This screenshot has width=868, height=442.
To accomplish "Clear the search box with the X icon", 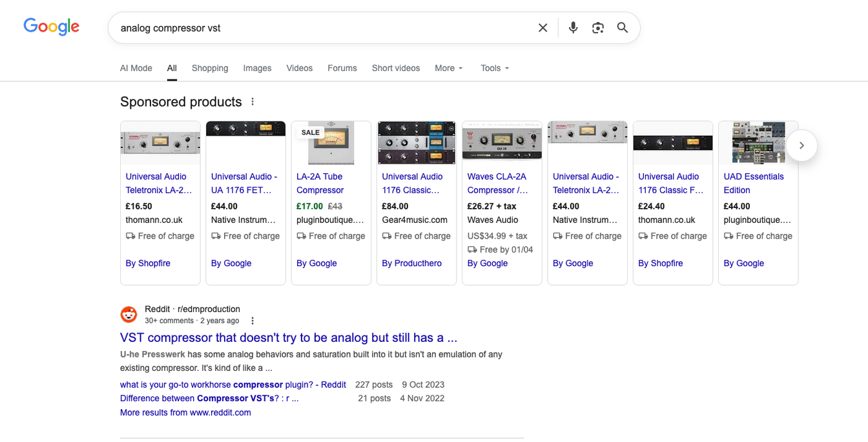I will [x=542, y=28].
